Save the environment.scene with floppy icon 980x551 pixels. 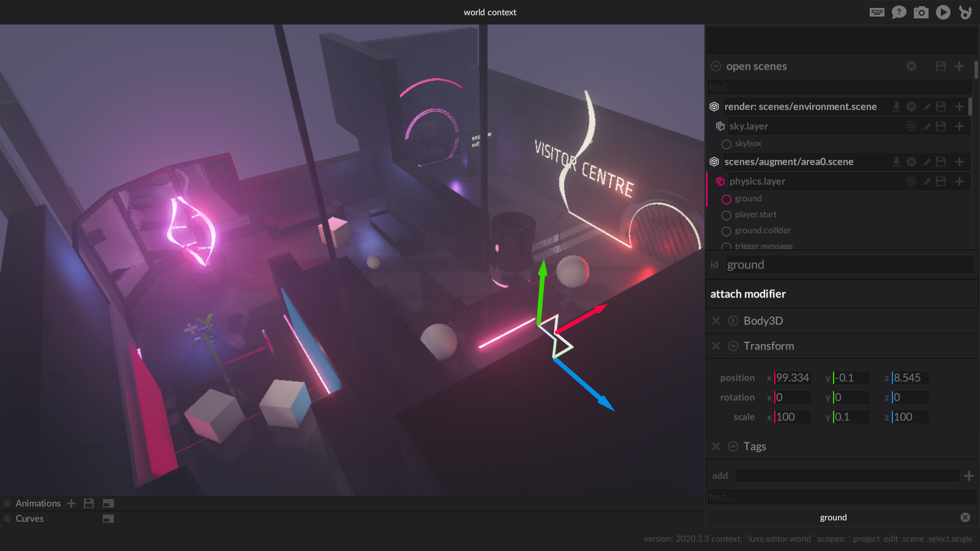pos(941,107)
